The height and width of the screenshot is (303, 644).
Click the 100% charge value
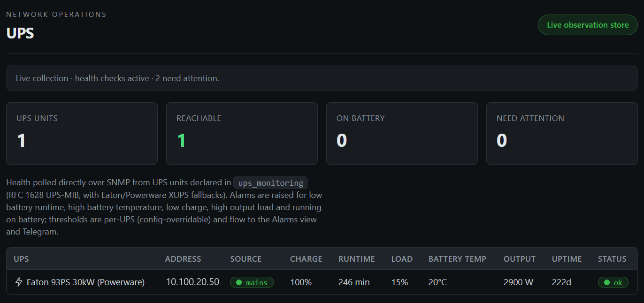click(x=301, y=282)
